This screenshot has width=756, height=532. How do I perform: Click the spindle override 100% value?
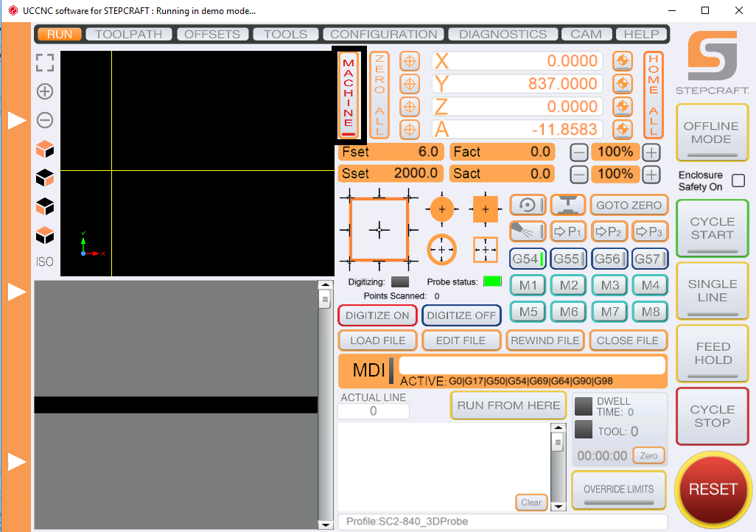coord(615,174)
